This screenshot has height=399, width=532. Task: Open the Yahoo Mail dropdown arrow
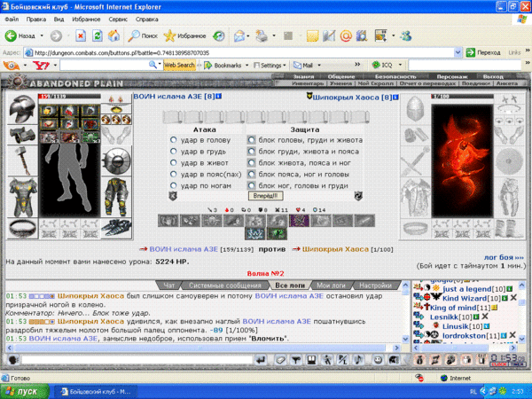tap(319, 65)
